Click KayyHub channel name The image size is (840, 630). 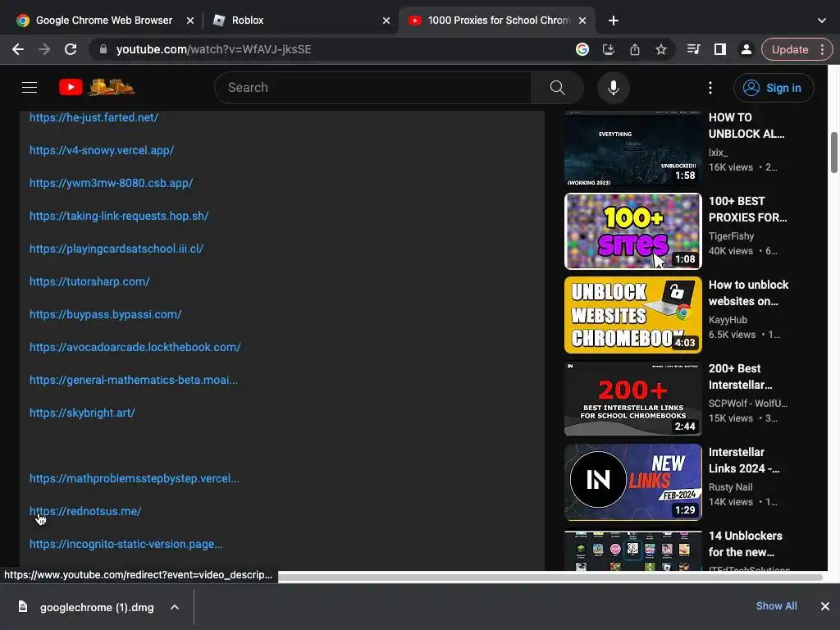728,319
